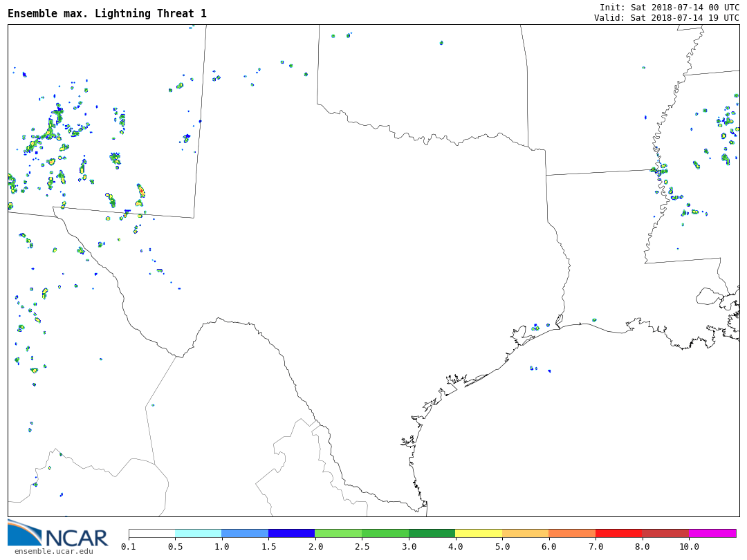This screenshot has width=747, height=560.
Task: Click the 10.0 colorbar label
Action: [x=689, y=546]
